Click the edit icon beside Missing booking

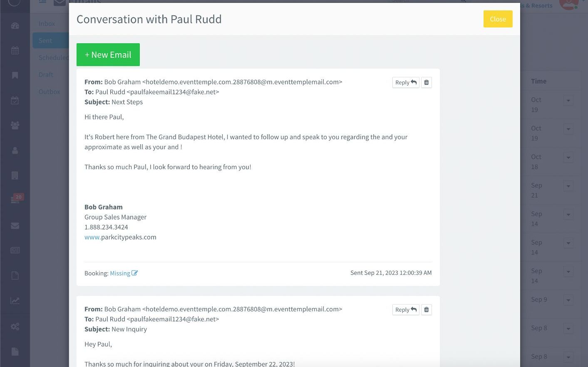134,273
